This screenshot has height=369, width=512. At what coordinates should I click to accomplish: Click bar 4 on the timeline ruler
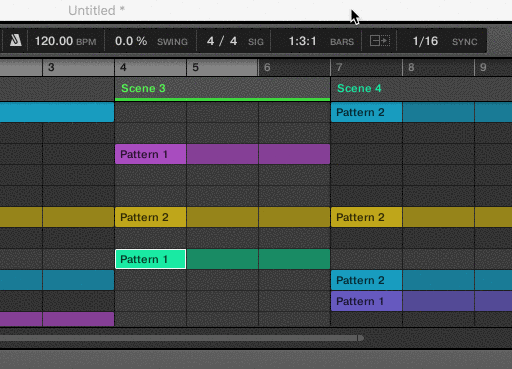(x=150, y=68)
